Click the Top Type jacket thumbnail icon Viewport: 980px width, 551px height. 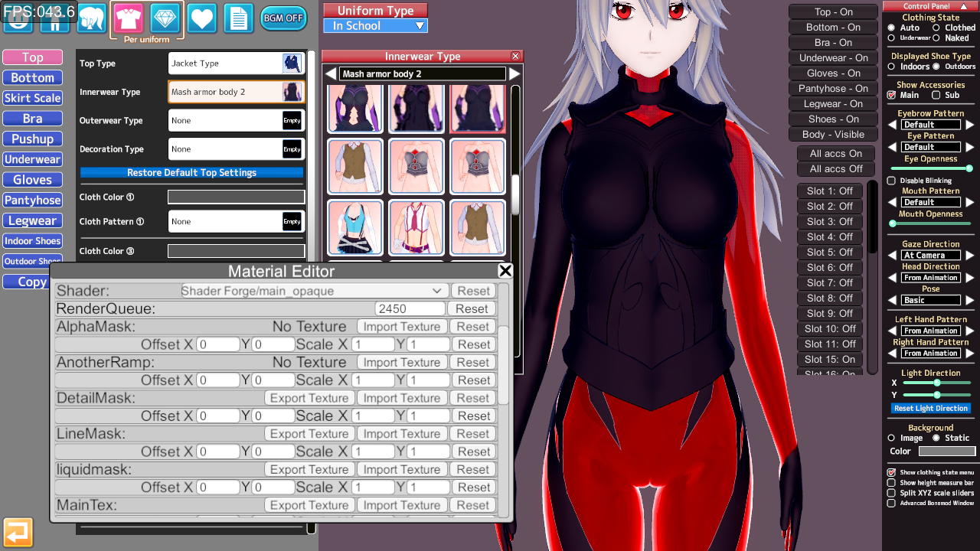(x=292, y=64)
